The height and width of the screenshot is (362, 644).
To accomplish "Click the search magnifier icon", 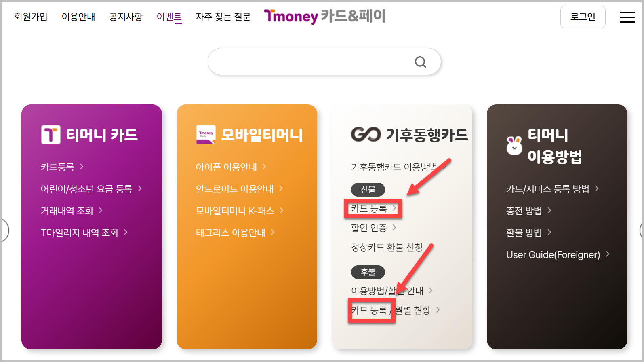I will pos(421,62).
